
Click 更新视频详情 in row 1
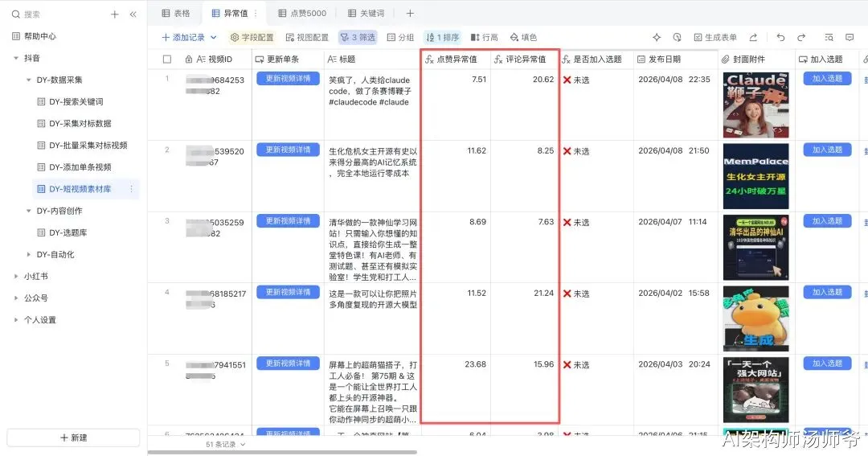[x=288, y=79]
